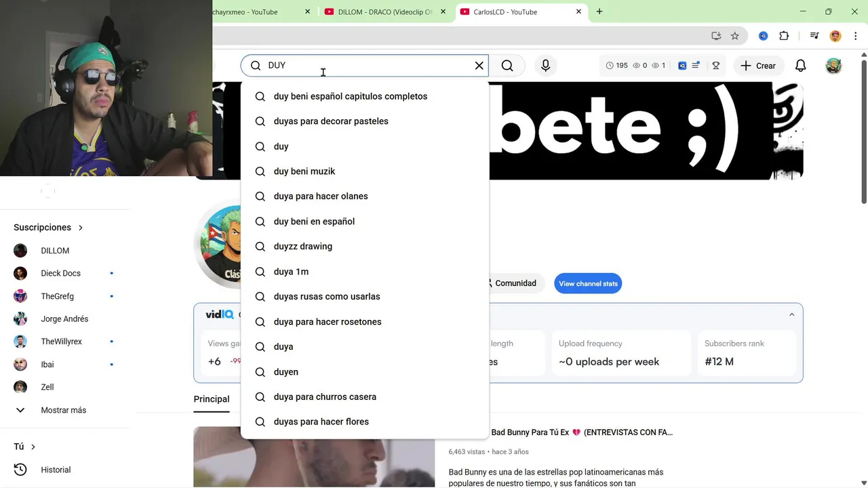Click the #12 M subscribers rank value
This screenshot has height=488, width=868.
click(x=719, y=362)
